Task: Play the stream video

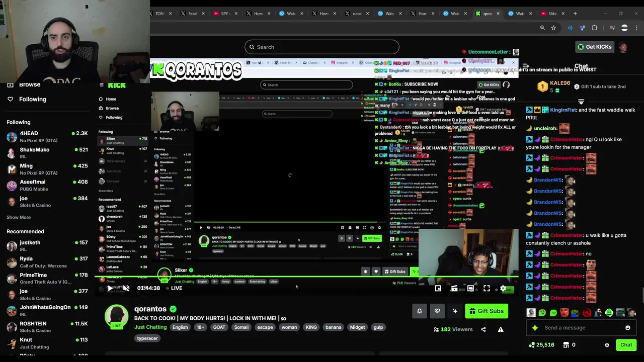Action: click(x=110, y=288)
